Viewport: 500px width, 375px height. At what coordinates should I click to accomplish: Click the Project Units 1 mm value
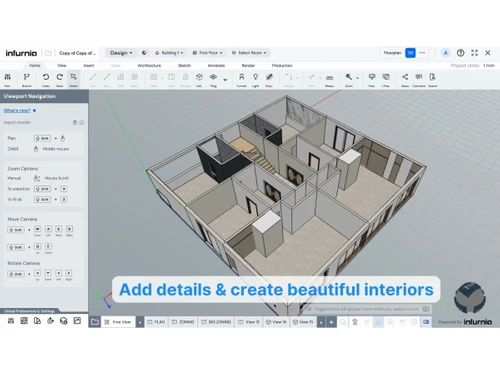[x=489, y=65]
